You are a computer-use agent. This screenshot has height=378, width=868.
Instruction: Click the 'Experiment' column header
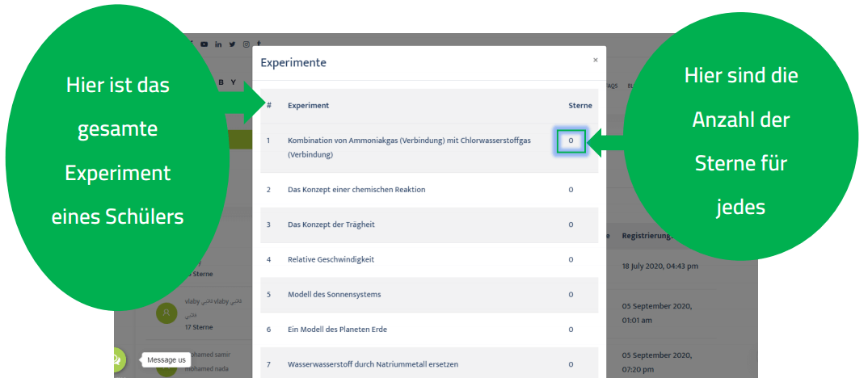tap(308, 106)
